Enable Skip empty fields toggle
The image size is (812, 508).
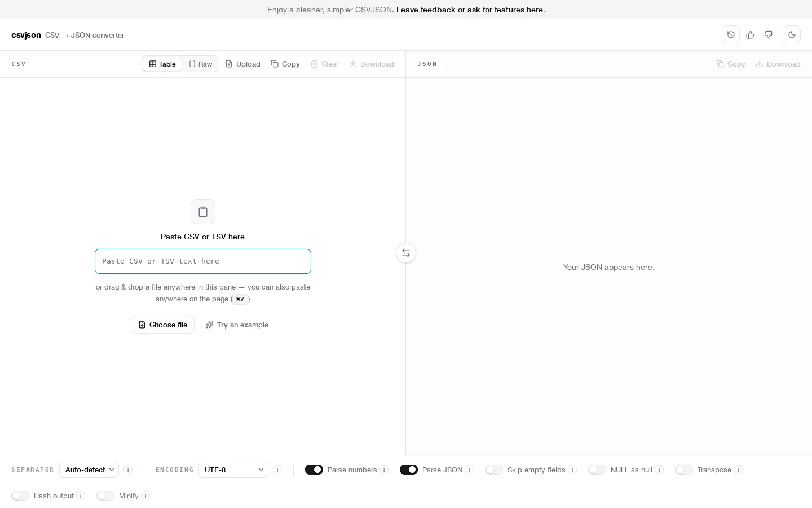pyautogui.click(x=494, y=470)
